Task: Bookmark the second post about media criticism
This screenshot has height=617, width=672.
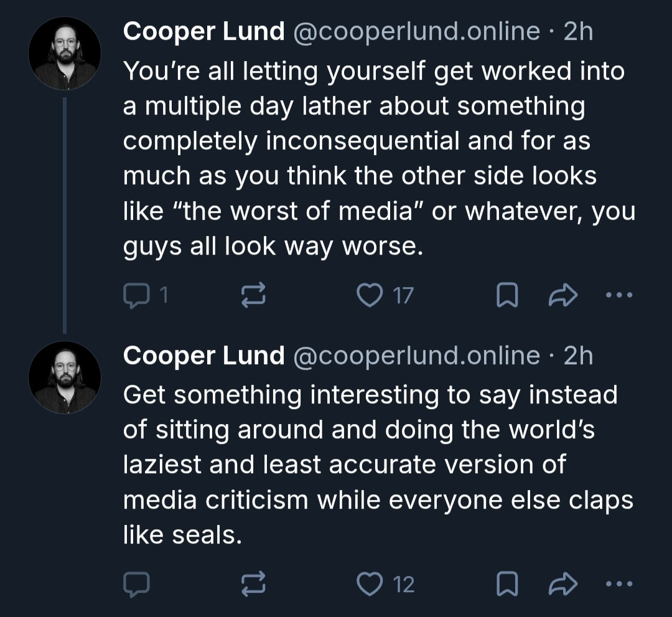Action: coord(506,583)
